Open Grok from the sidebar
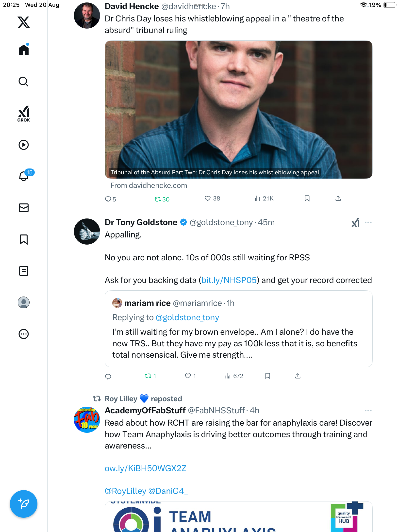The image size is (399, 532). pos(24,114)
